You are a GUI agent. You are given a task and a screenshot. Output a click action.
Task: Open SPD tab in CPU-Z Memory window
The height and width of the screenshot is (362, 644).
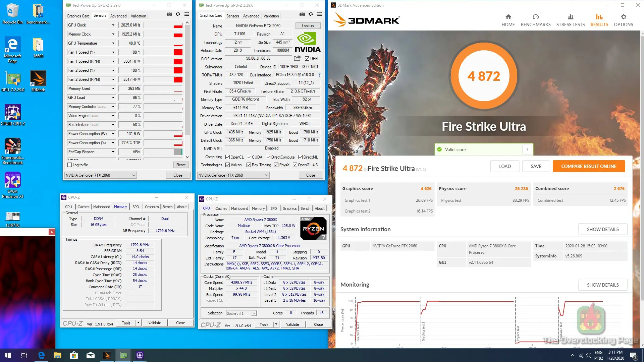pyautogui.click(x=136, y=207)
